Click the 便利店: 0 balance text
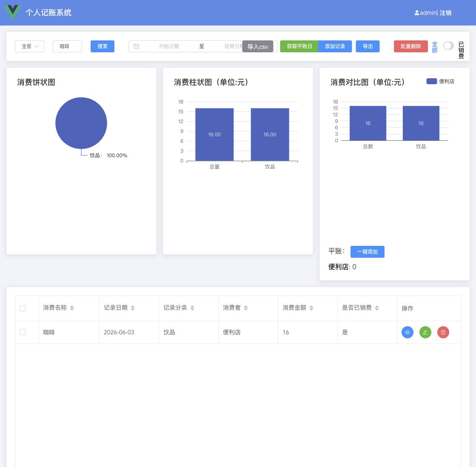The width and height of the screenshot is (476, 467). (x=342, y=267)
